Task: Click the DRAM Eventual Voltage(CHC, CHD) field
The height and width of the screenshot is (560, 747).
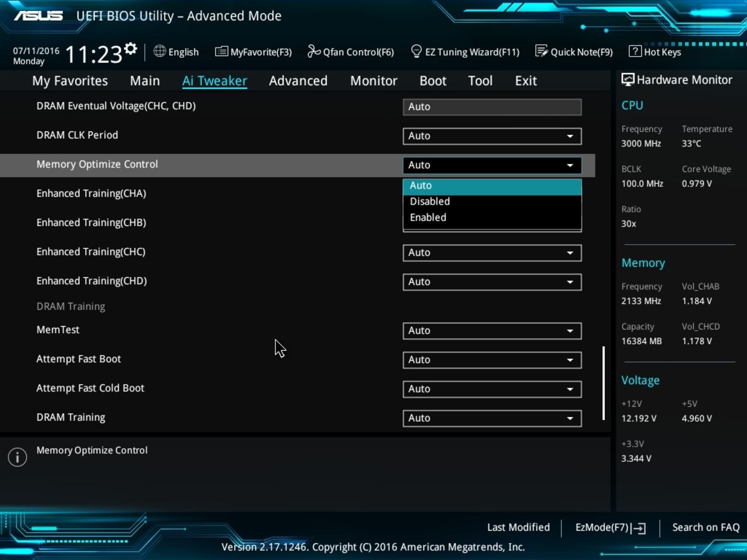Action: pyautogui.click(x=492, y=107)
